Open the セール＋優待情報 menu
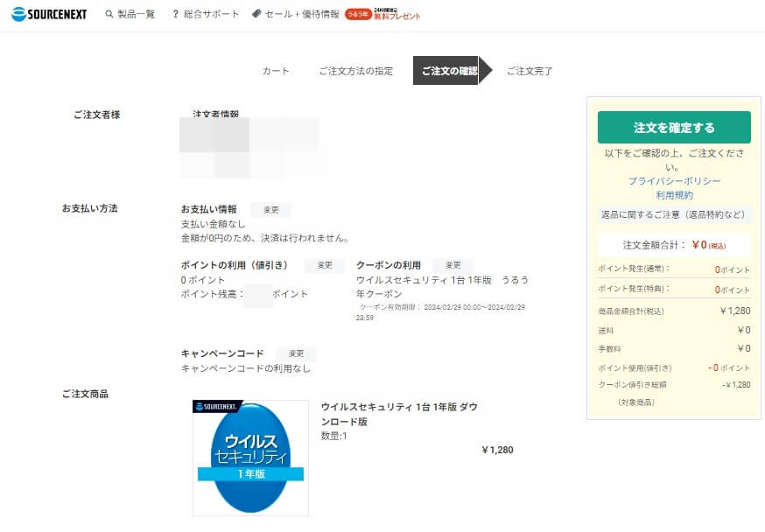 click(302, 14)
